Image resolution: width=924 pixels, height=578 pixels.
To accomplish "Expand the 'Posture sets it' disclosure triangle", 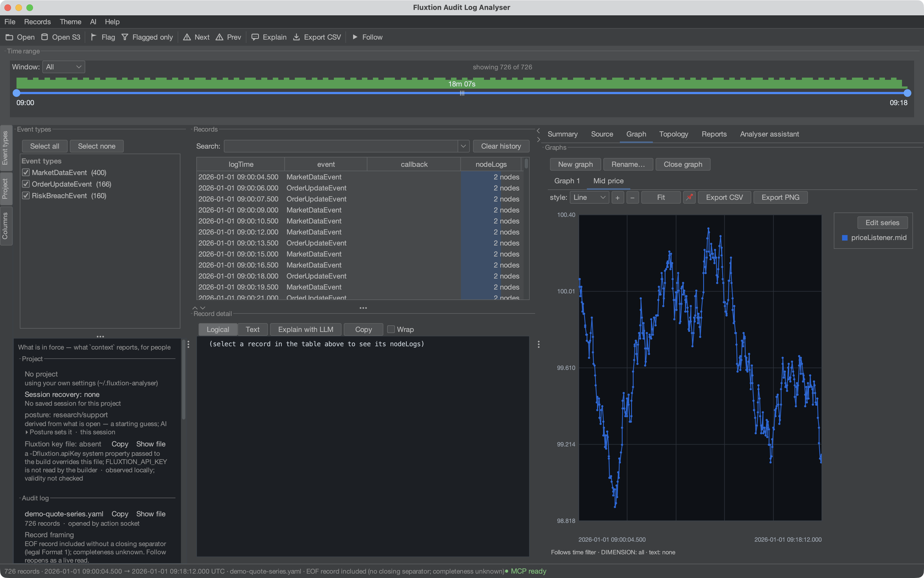I will coord(26,432).
